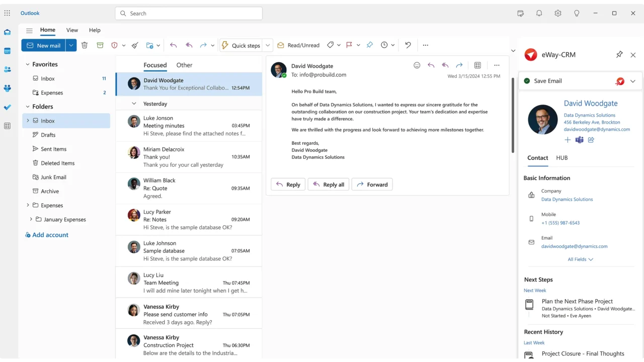Close the eWay-CRM pane

pos(633,55)
